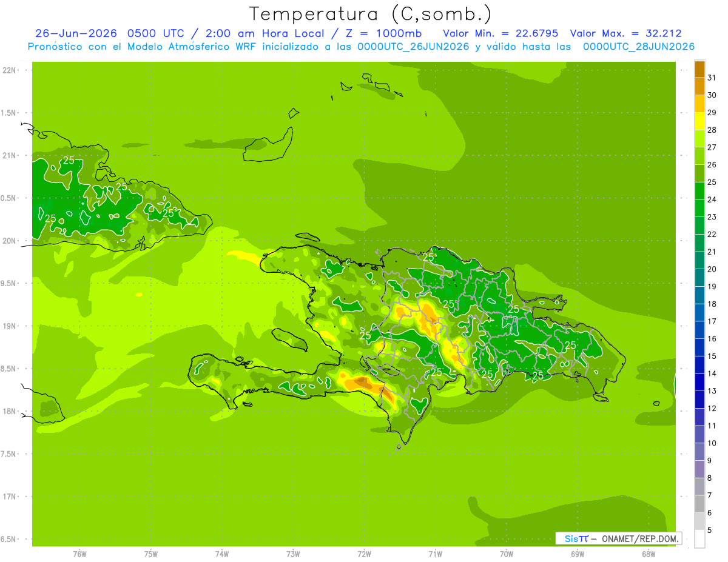Screen dimensions: 728x562
Task: Click the 72W longitude axis label
Action: tap(364, 554)
